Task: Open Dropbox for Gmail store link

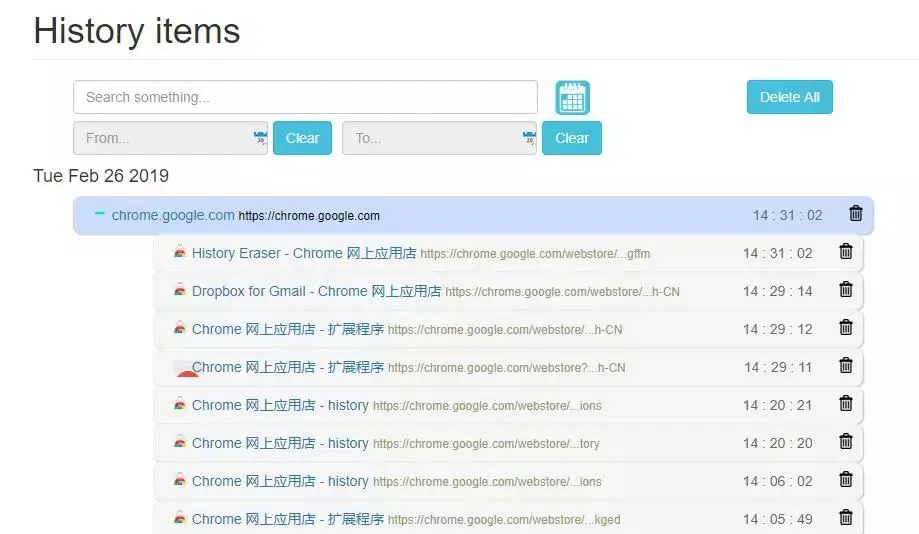Action: 316,291
